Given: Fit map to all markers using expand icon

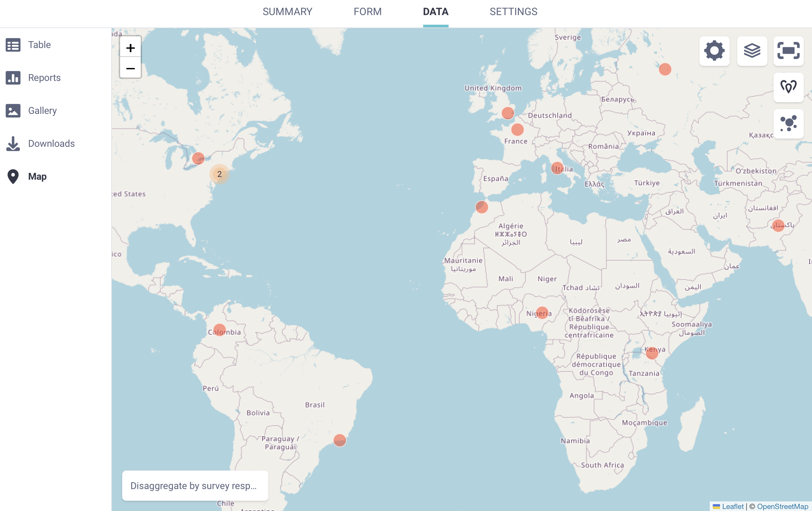Looking at the screenshot, I should (788, 51).
